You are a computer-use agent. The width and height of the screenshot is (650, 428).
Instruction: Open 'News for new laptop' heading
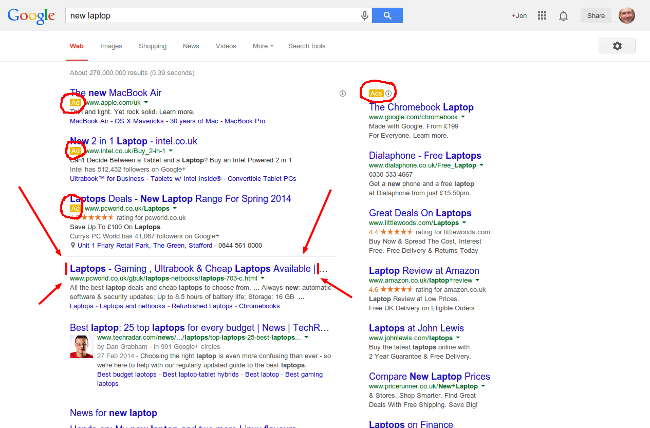click(x=114, y=413)
